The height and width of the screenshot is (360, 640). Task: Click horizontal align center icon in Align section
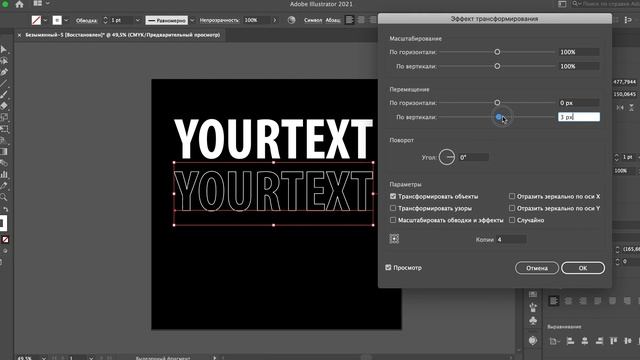585,341
